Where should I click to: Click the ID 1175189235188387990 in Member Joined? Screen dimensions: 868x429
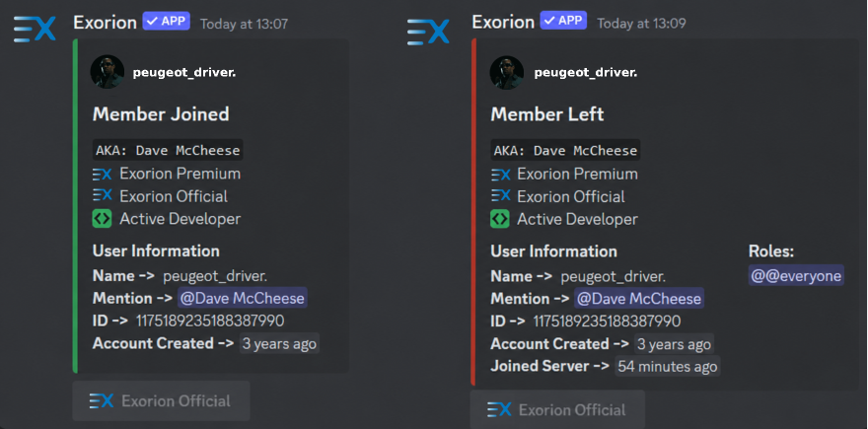pyautogui.click(x=210, y=322)
